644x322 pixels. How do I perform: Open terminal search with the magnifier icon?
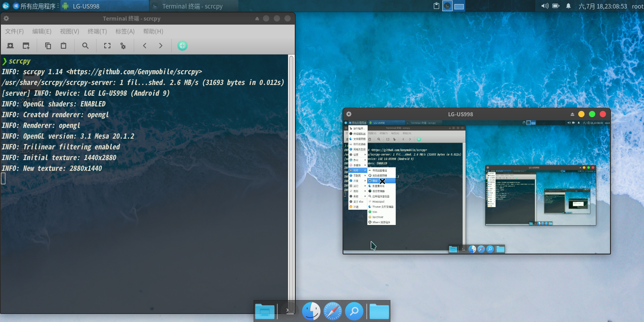(85, 46)
